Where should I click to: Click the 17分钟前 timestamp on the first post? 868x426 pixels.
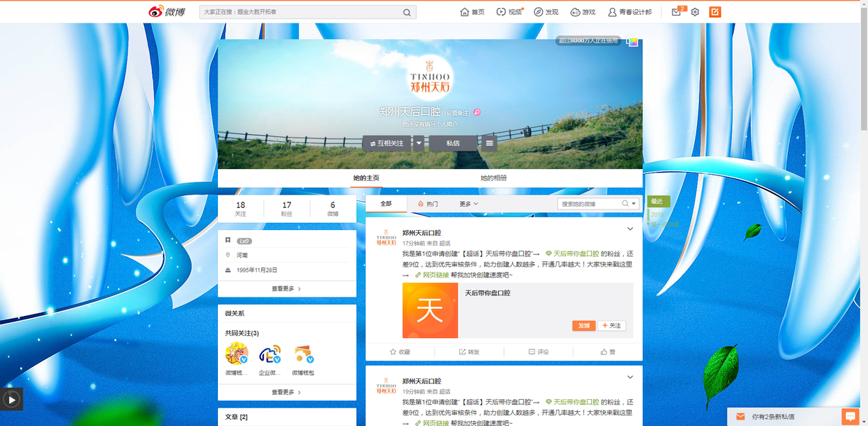pos(414,244)
